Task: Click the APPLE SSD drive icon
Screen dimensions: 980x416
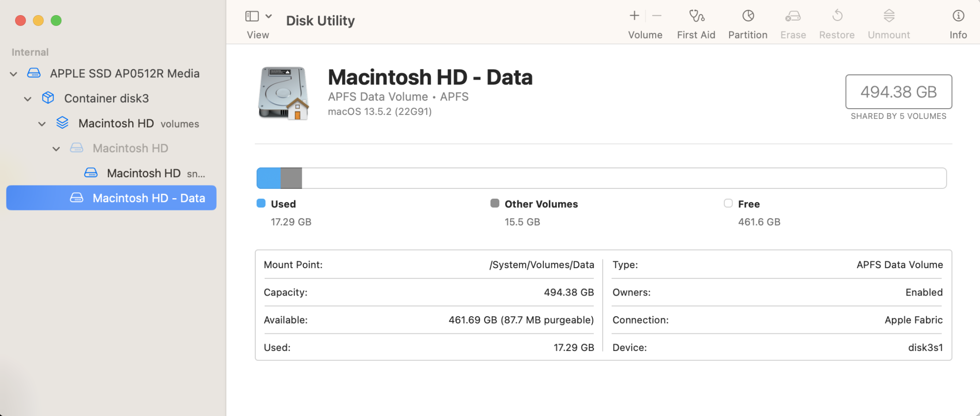Action: 34,73
